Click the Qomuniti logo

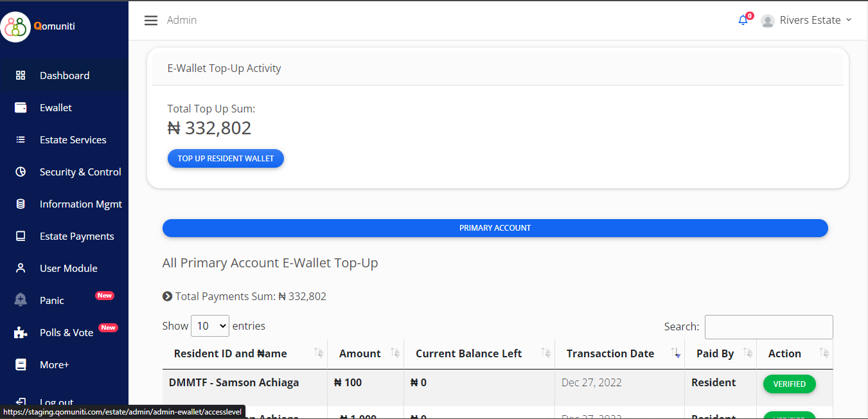coord(16,27)
